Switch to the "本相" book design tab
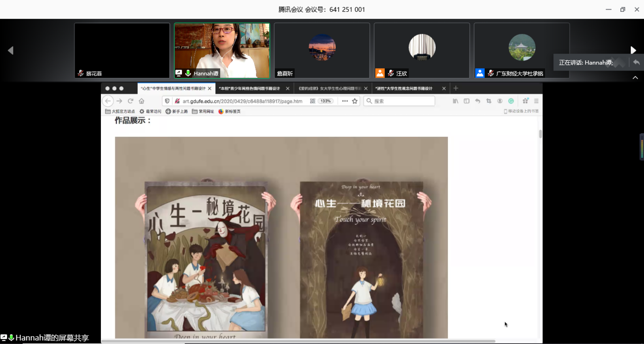644x344 pixels. 250,89
